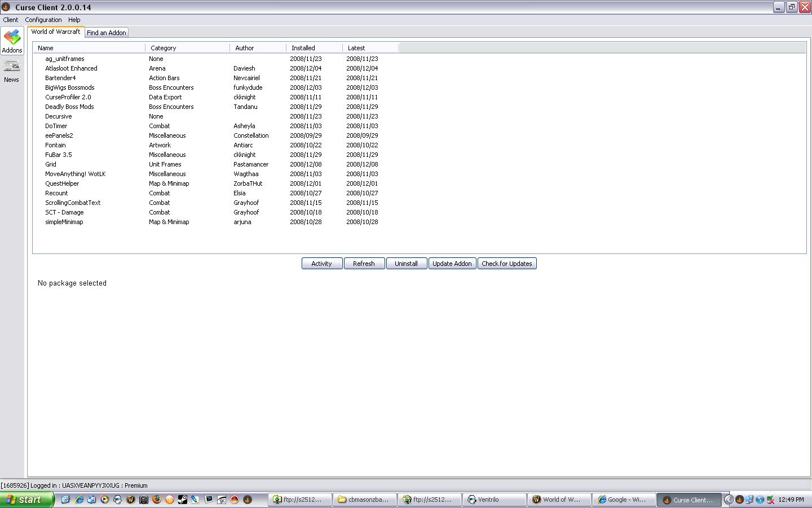Launch Steam from quick launch bar
Viewport: 812px width, 508px height.
[x=183, y=500]
